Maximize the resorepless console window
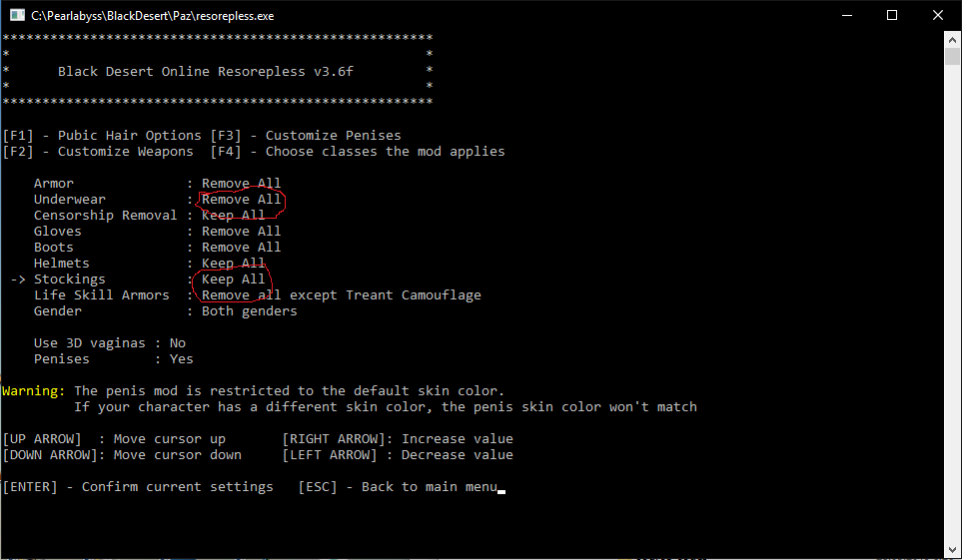 (x=892, y=16)
